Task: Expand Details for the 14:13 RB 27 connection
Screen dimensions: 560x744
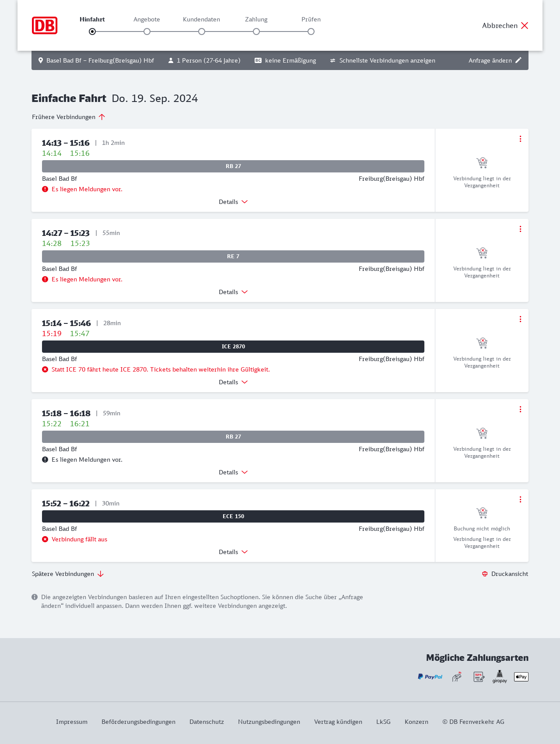Action: tap(233, 202)
